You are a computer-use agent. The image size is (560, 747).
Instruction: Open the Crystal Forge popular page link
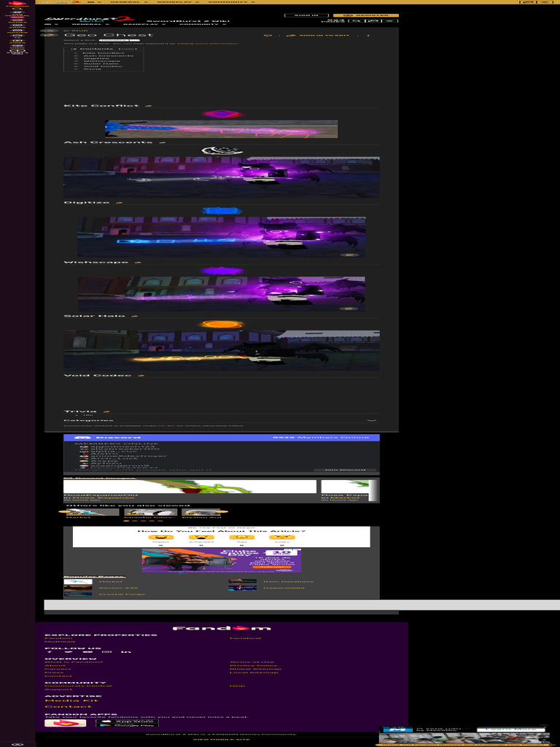[x=122, y=594]
